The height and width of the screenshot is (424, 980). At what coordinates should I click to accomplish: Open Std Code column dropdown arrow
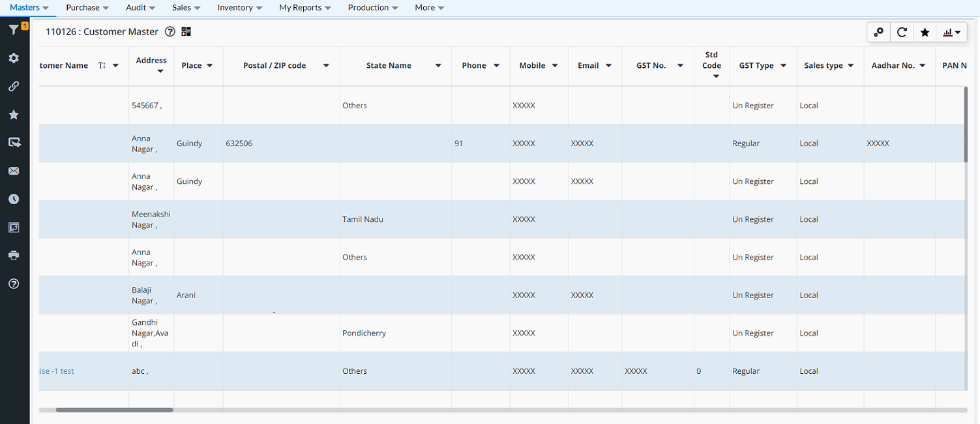point(716,76)
